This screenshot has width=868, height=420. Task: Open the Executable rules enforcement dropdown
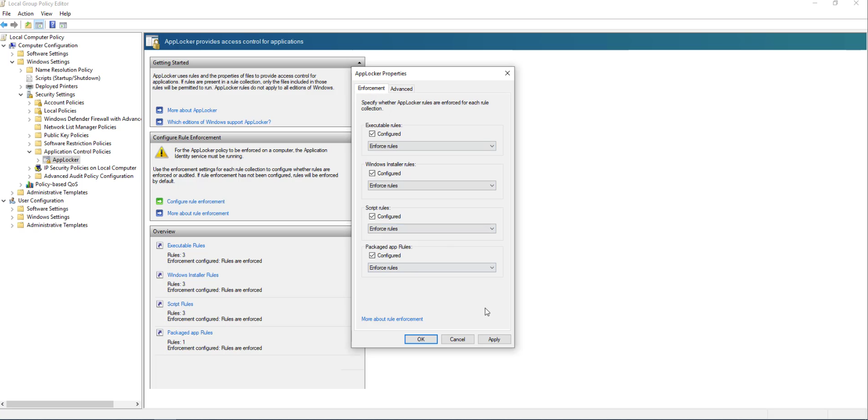[432, 146]
